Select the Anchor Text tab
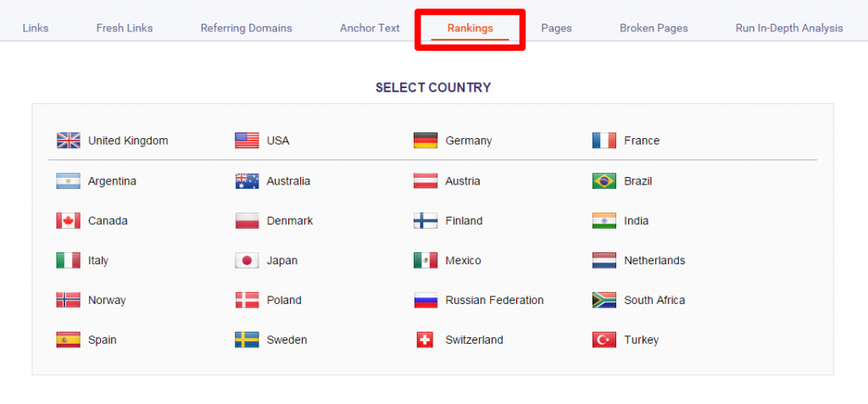This screenshot has width=868, height=404. click(370, 28)
